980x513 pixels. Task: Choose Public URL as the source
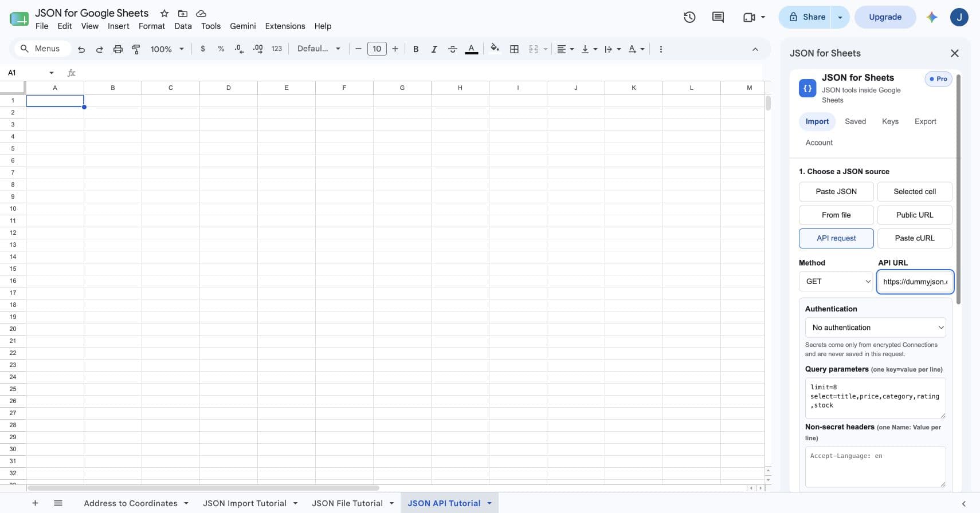(915, 215)
